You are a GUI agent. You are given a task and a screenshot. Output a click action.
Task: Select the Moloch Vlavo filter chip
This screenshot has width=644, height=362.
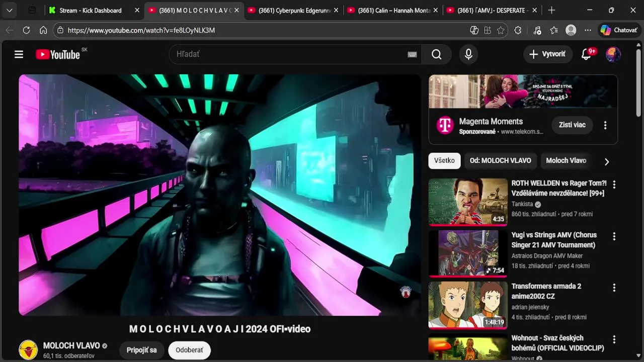(x=566, y=160)
